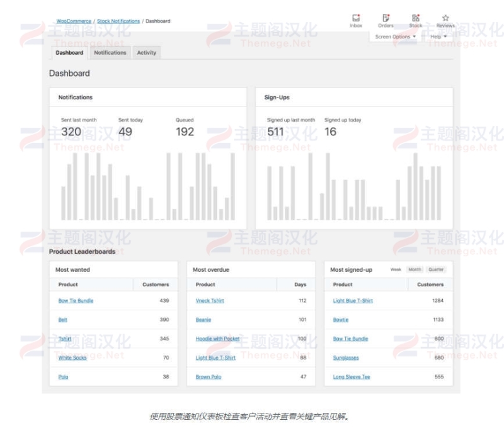Click the 112 days value
The image size is (504, 428).
pyautogui.click(x=302, y=300)
